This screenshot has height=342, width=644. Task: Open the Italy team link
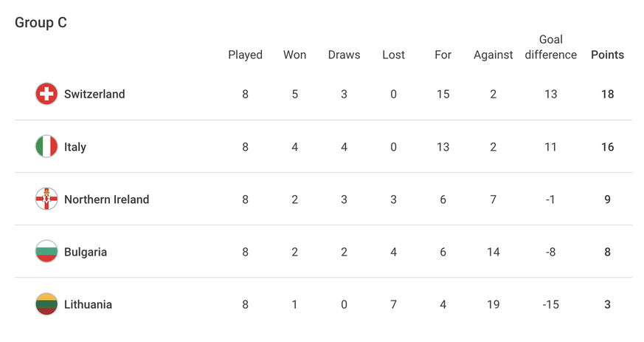pyautogui.click(x=75, y=147)
